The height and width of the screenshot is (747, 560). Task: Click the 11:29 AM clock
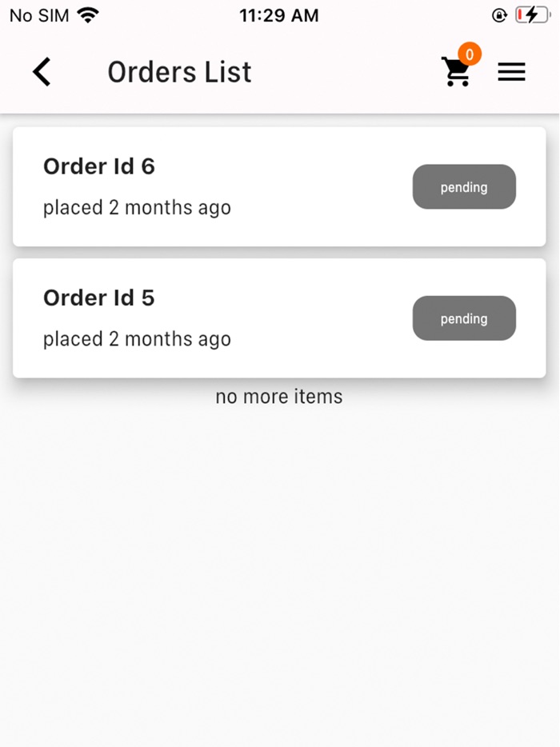278,15
